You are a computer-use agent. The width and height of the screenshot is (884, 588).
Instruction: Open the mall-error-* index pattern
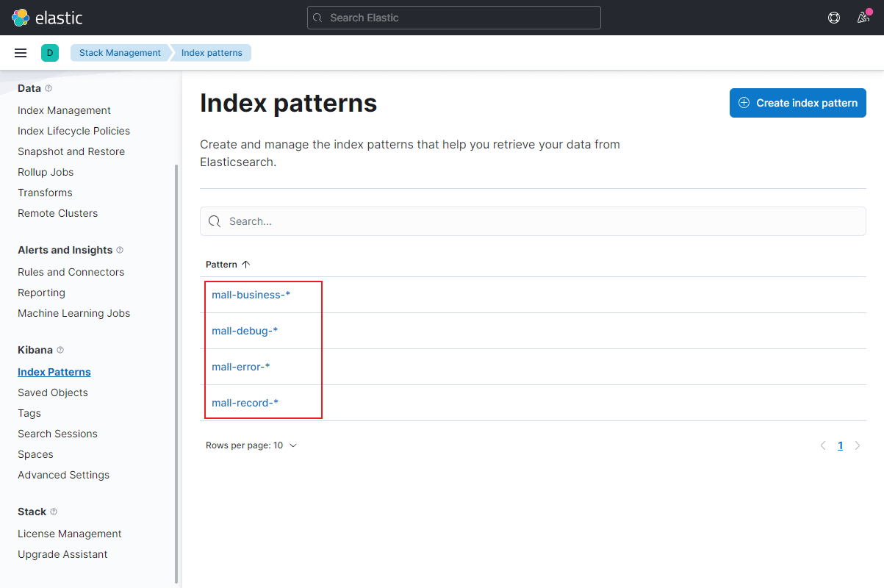tap(241, 367)
